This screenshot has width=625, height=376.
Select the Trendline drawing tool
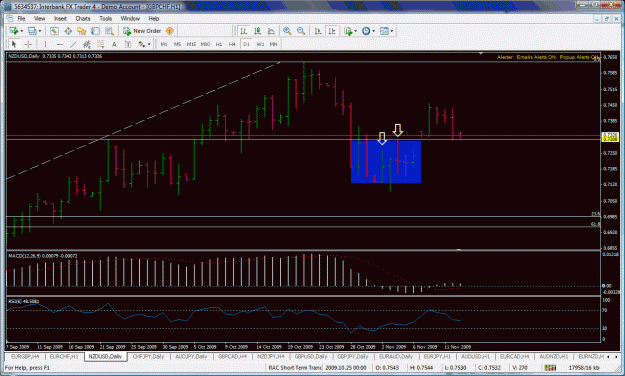[73, 44]
